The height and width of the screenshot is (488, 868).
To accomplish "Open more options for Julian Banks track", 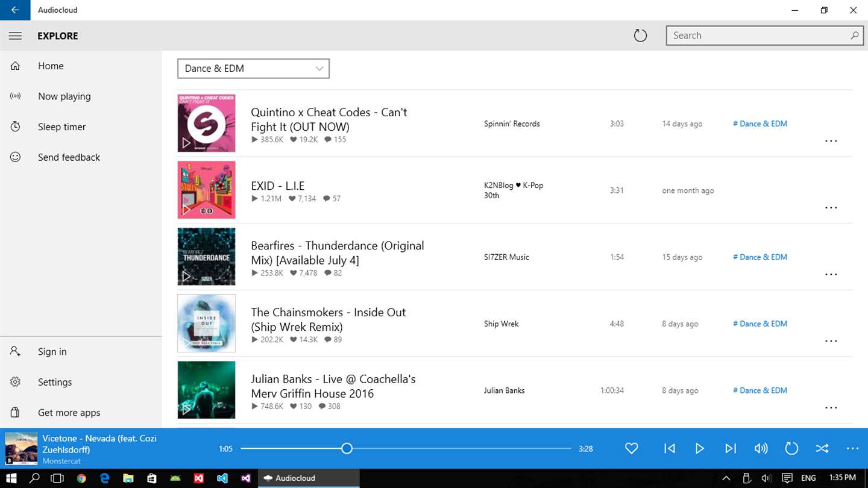I will click(831, 408).
